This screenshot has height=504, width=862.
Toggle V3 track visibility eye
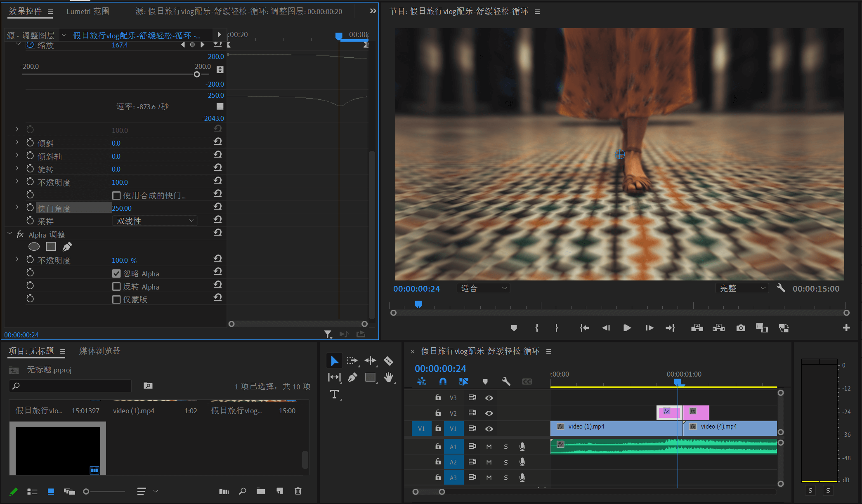coord(489,398)
